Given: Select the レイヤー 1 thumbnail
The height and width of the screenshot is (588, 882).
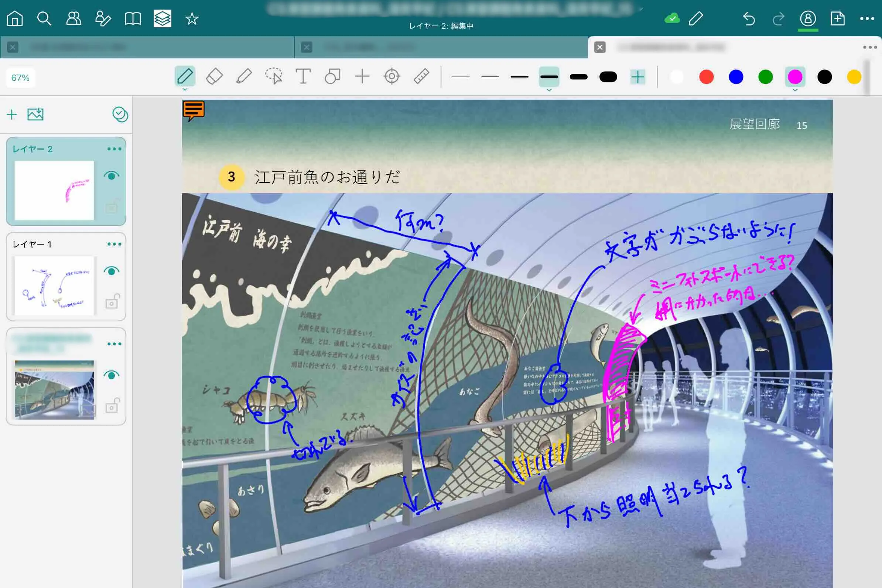Looking at the screenshot, I should 54,286.
